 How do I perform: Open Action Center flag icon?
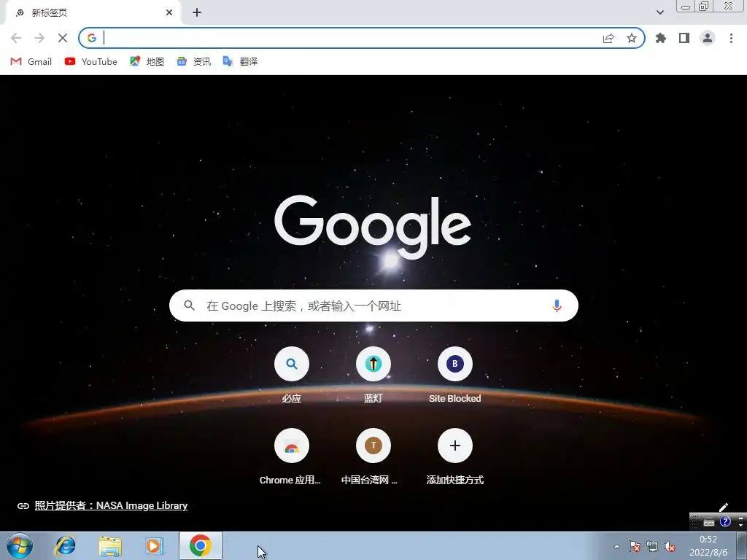634,546
